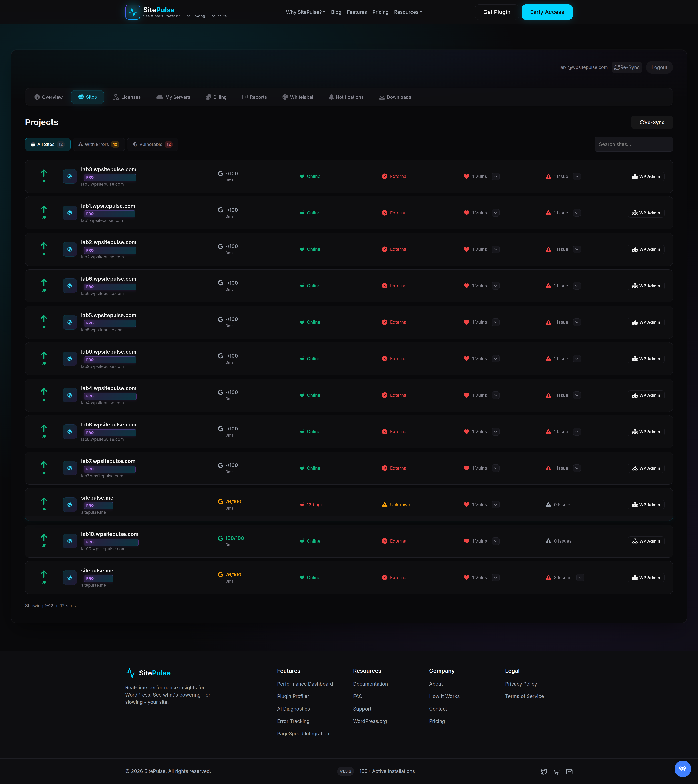Viewport: 698px width, 784px height.
Task: Expand Vulns chevron for lab6.wpsitepulse.com
Action: pyautogui.click(x=496, y=286)
